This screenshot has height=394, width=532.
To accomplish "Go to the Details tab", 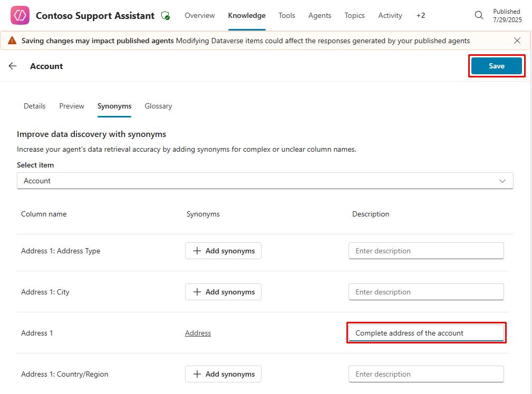I will (35, 106).
